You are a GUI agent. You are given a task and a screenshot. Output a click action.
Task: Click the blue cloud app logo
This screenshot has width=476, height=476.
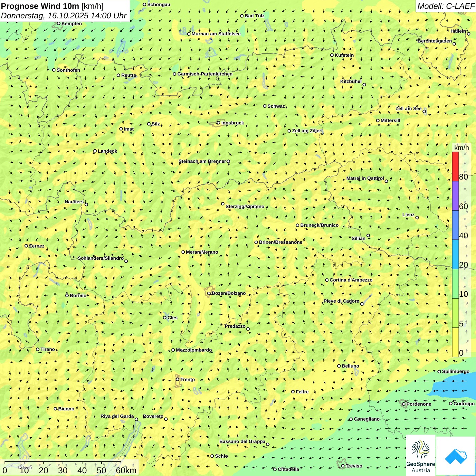click(x=456, y=456)
